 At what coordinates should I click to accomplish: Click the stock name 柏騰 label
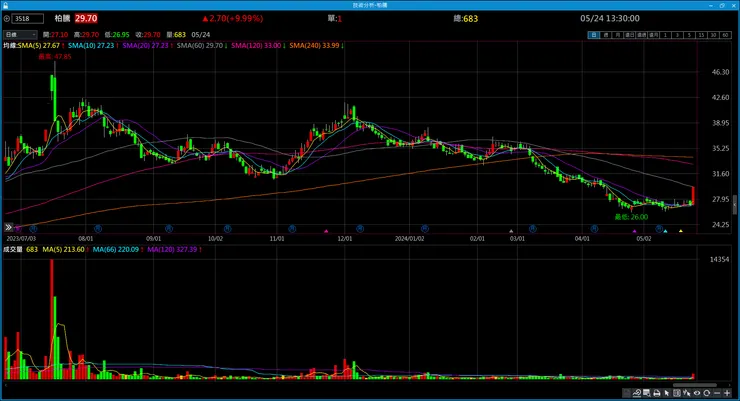(x=62, y=18)
